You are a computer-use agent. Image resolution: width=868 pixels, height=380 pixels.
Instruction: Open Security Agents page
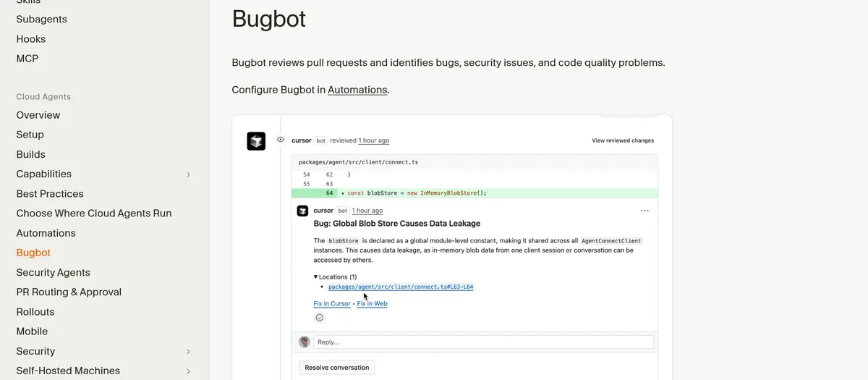(x=54, y=273)
